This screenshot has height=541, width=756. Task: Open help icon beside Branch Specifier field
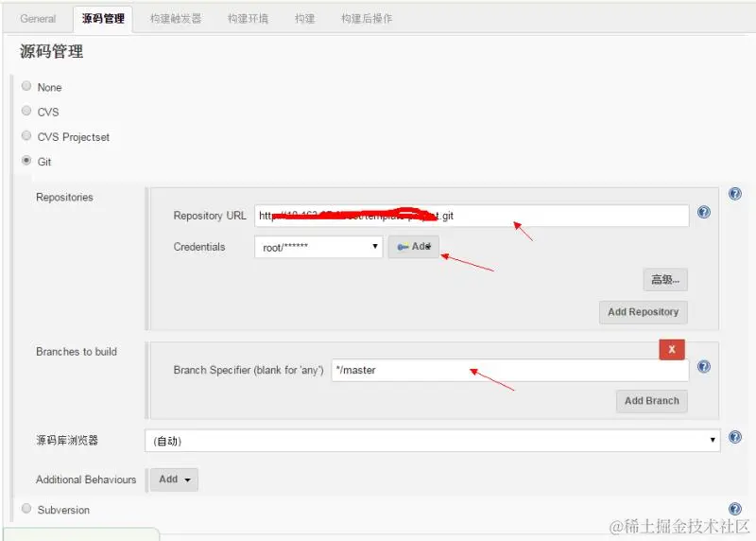[703, 367]
